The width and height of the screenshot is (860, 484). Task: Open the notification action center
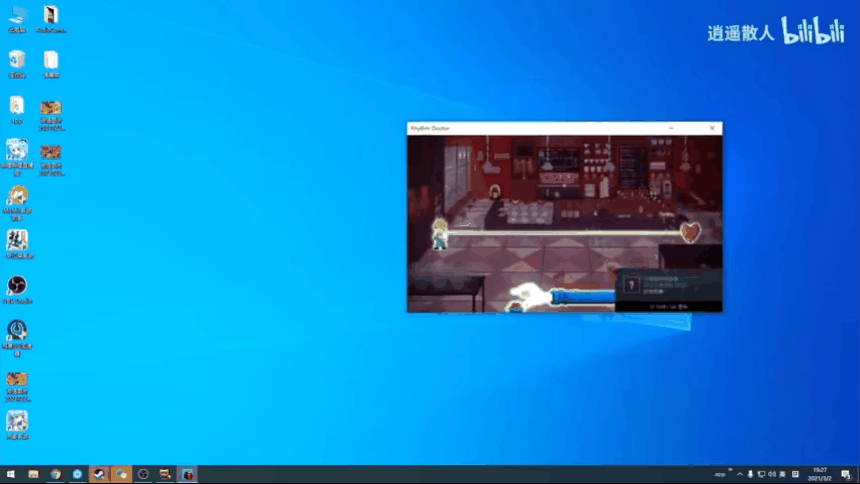coord(846,474)
